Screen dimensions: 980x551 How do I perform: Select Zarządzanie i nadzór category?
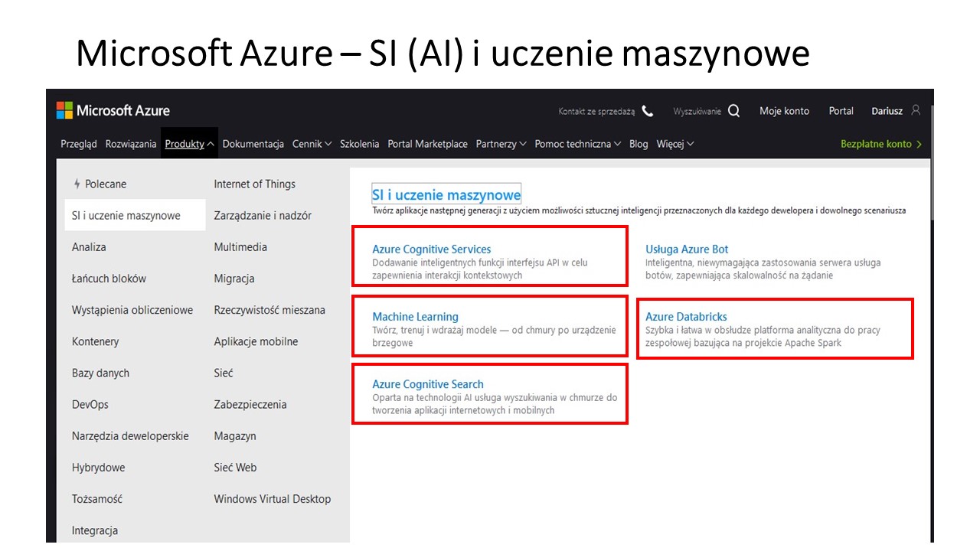263,216
